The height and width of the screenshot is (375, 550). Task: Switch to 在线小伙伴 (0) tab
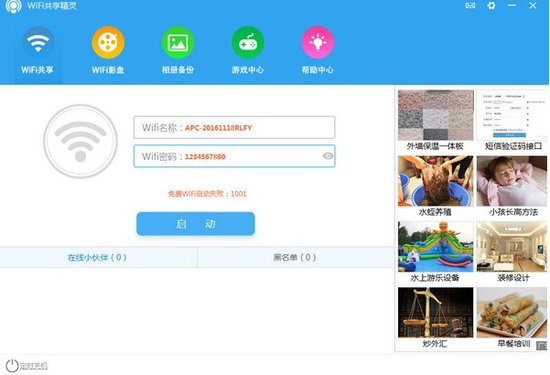[x=99, y=257]
